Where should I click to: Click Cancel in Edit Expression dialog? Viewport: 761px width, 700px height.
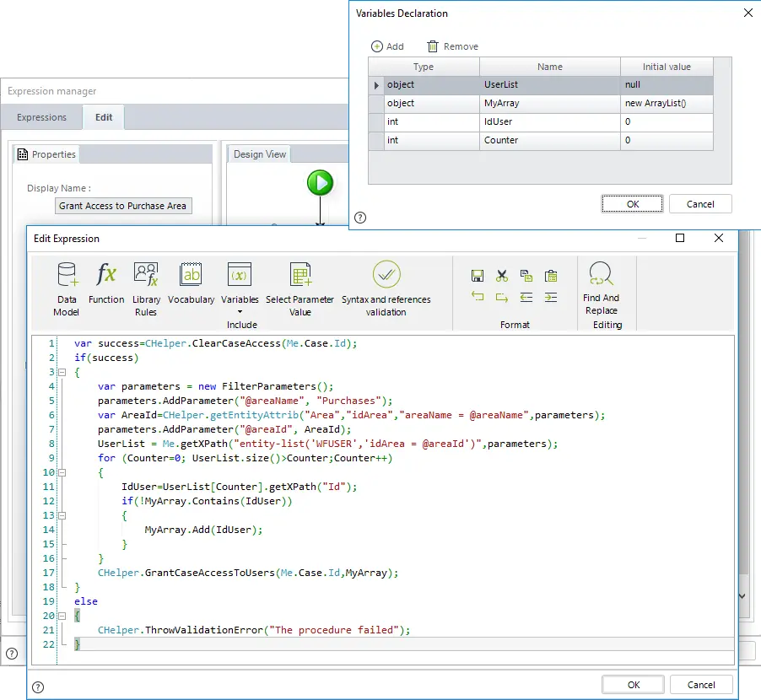pyautogui.click(x=701, y=685)
